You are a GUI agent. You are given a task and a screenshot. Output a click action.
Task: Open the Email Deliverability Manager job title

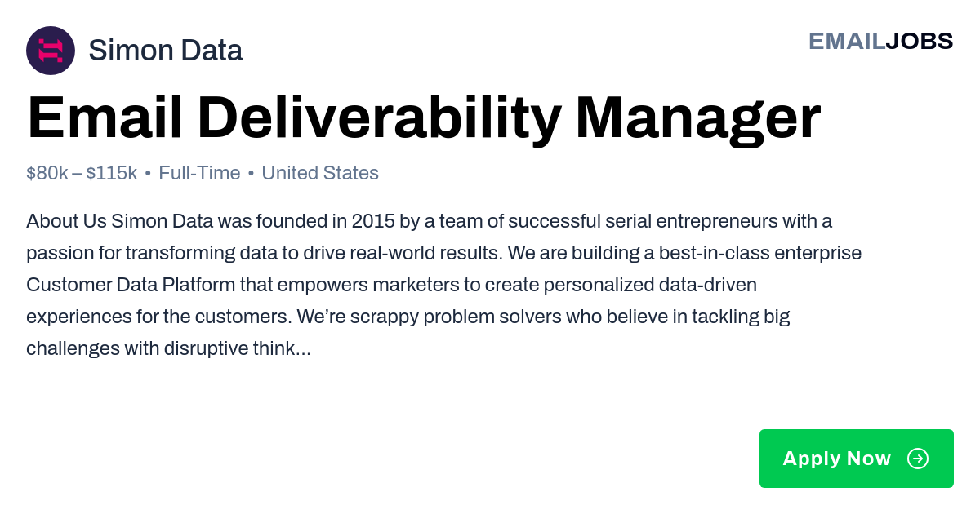point(424,119)
